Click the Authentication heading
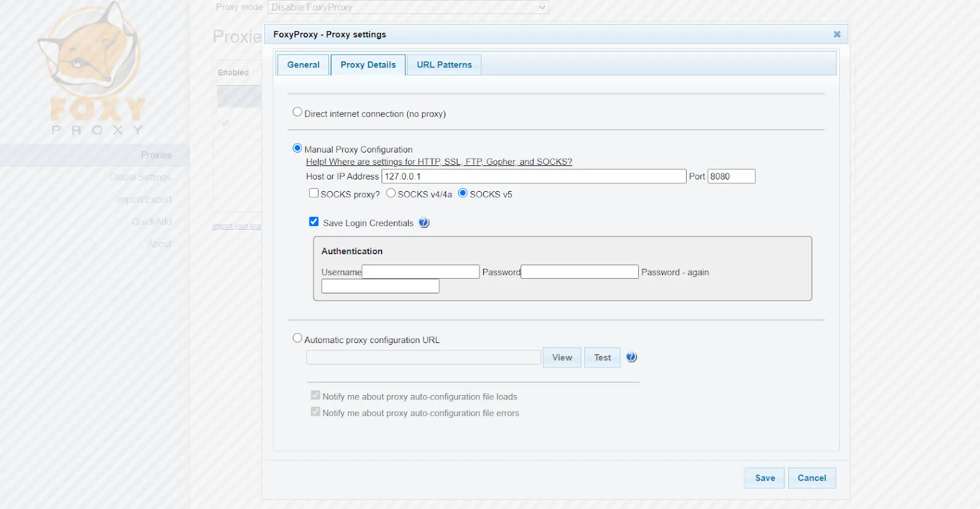The image size is (980, 509). (x=352, y=251)
